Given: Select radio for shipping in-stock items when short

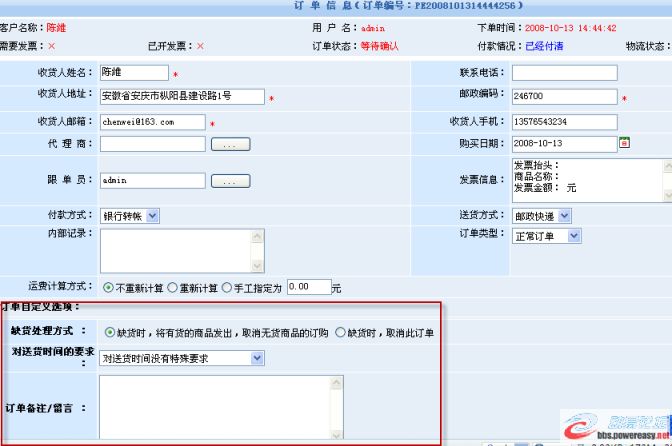Looking at the screenshot, I should pyautogui.click(x=110, y=333).
